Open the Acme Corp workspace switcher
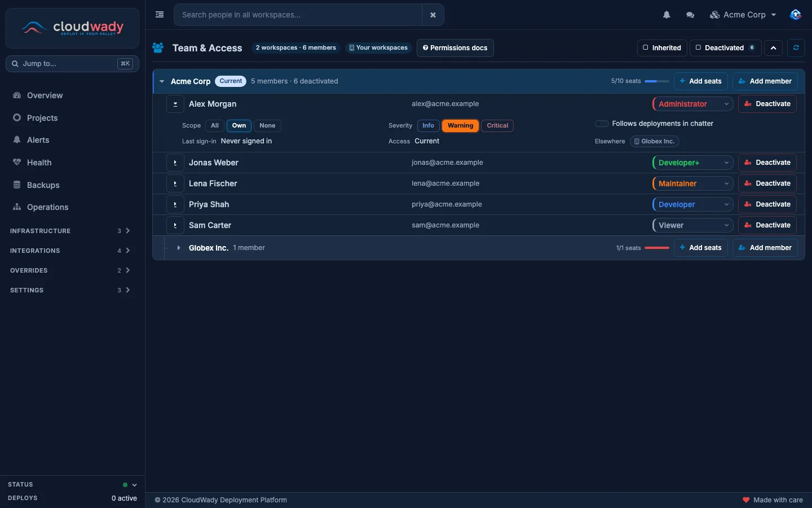The image size is (812, 508). click(743, 15)
